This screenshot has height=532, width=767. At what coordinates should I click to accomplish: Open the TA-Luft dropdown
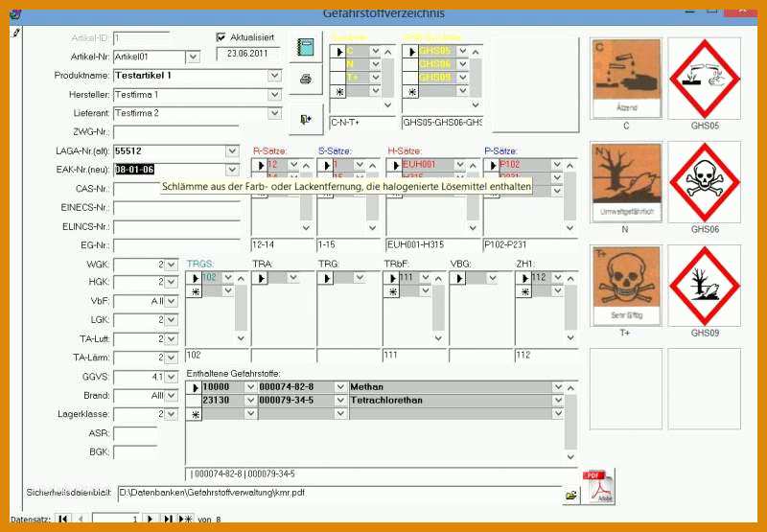click(x=171, y=339)
